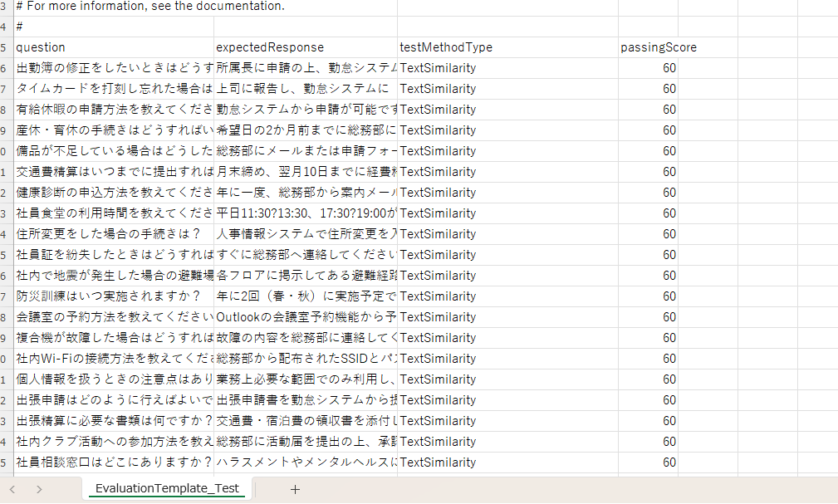Screen dimensions: 838x504
Task: Select question cell starting '社内クラブ活動への参加'
Action: pos(114,442)
